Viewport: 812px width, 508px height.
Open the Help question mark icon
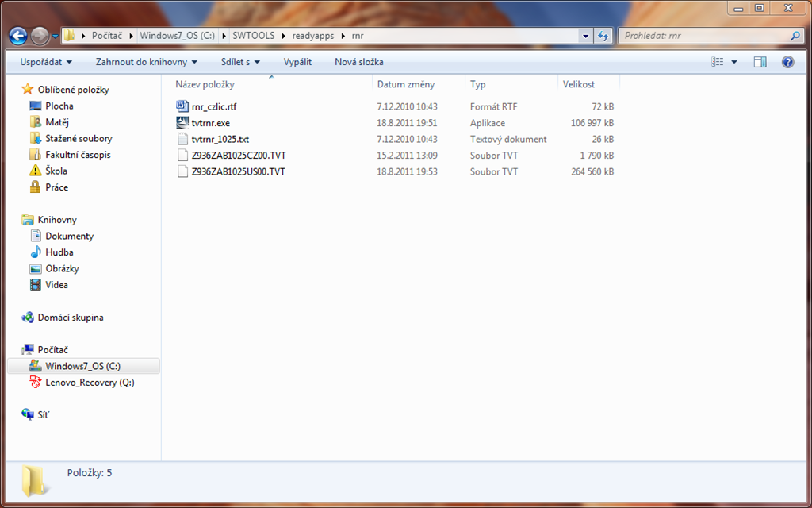[x=787, y=62]
